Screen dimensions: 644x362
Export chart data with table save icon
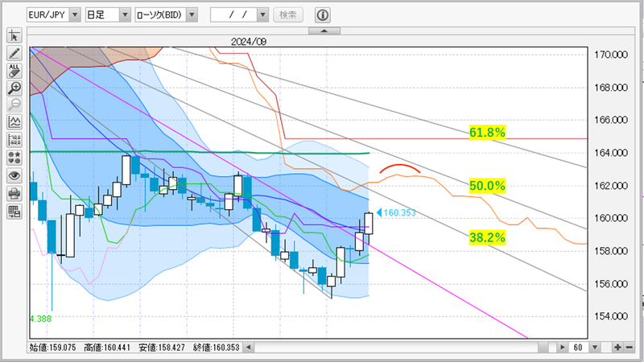14,212
